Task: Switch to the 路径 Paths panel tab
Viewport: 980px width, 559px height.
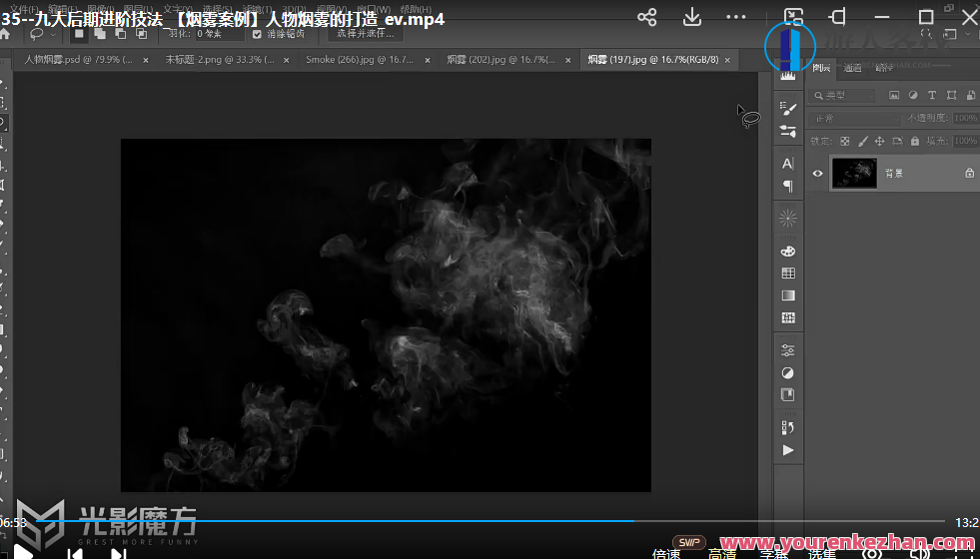Action: click(884, 68)
